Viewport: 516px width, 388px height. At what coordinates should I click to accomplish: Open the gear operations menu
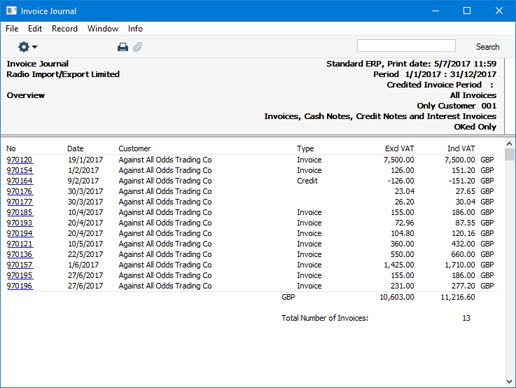point(27,47)
